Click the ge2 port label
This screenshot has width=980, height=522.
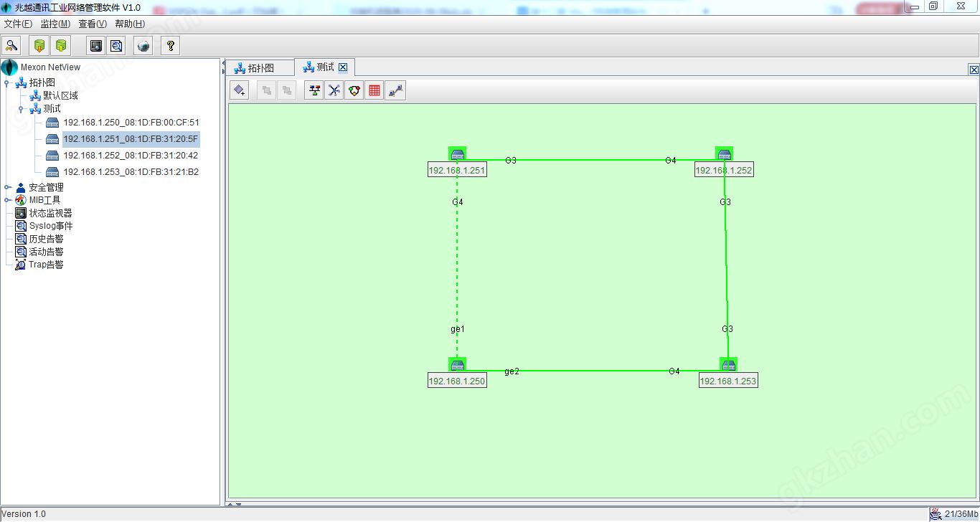point(512,371)
